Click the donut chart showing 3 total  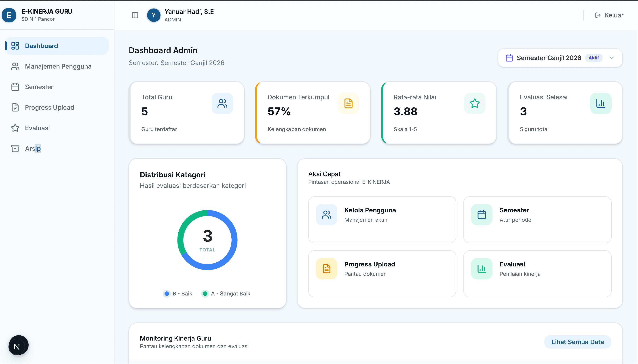pyautogui.click(x=207, y=240)
